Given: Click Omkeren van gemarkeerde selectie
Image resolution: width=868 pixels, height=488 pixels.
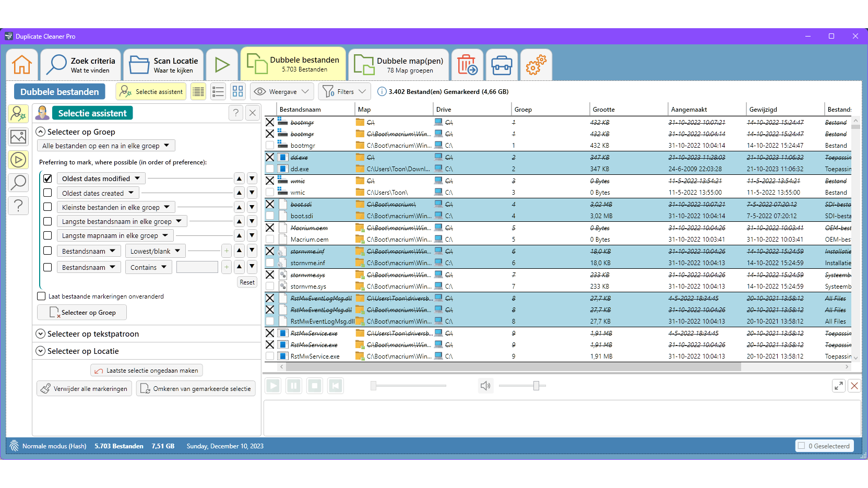Looking at the screenshot, I should click(x=196, y=389).
